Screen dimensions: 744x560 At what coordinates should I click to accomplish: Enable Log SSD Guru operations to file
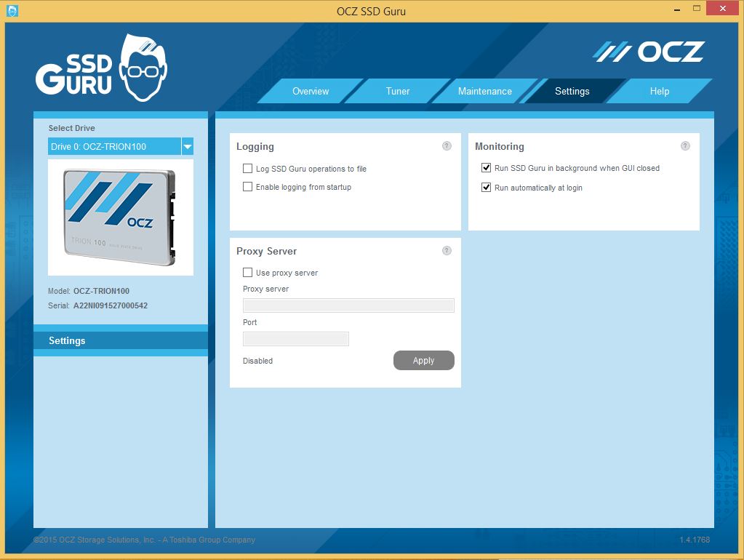[x=247, y=169]
